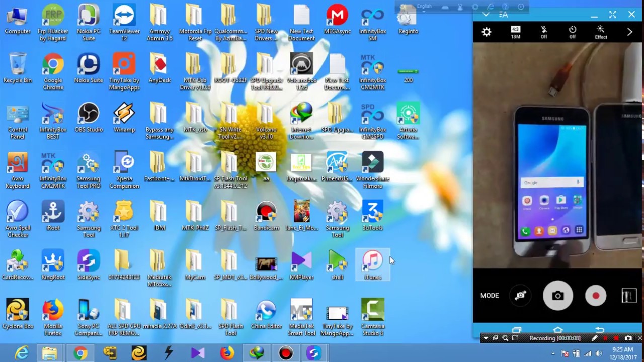Open the iRoot desktop icon
Viewport: 644px width, 362px height.
53,216
